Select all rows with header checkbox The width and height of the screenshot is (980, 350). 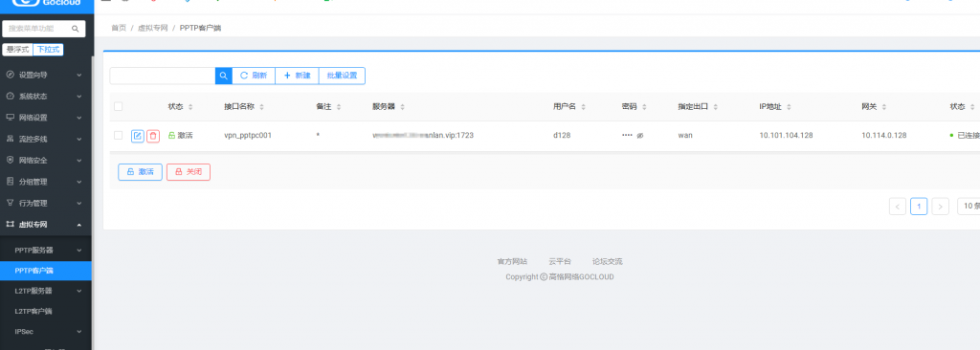coord(118,107)
